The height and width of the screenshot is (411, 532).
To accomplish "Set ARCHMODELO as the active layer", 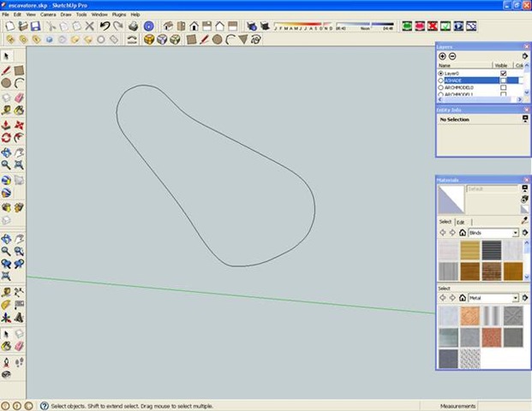I will point(440,87).
